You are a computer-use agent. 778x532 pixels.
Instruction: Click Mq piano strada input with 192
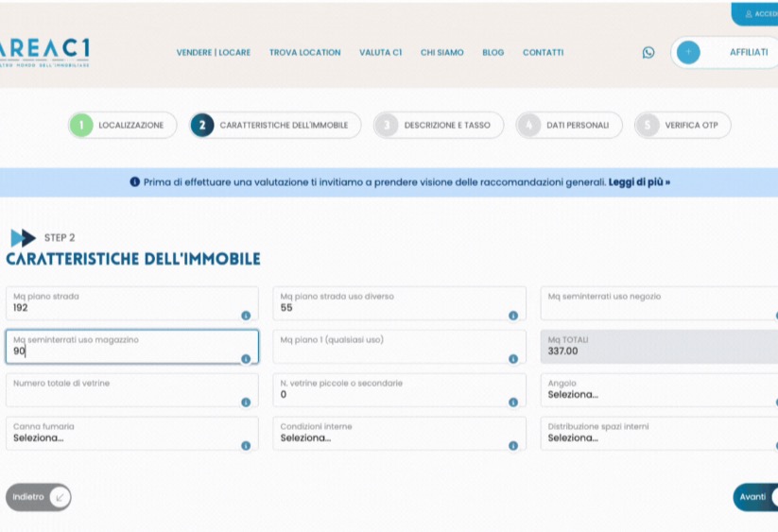[132, 303]
